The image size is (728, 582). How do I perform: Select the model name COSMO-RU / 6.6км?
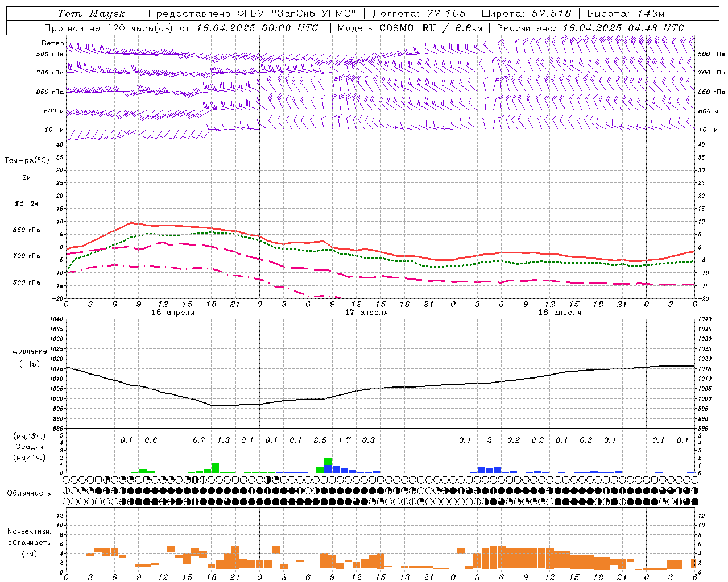click(431, 28)
